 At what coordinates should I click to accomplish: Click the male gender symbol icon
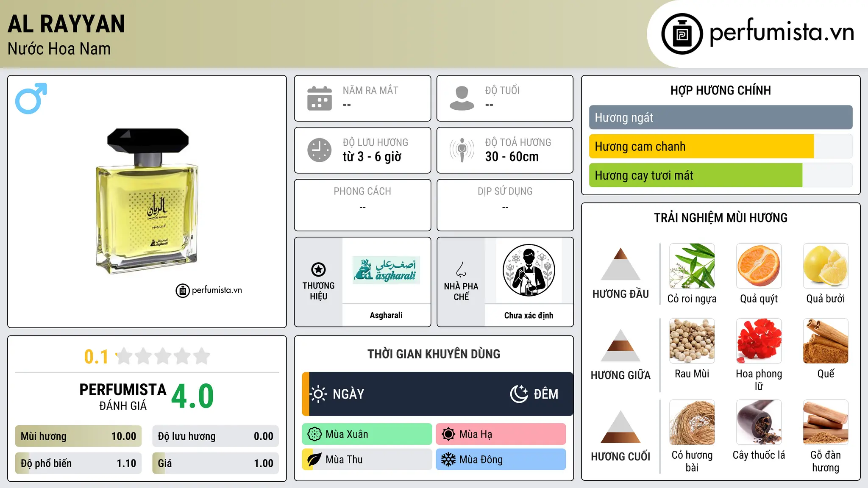click(x=31, y=98)
